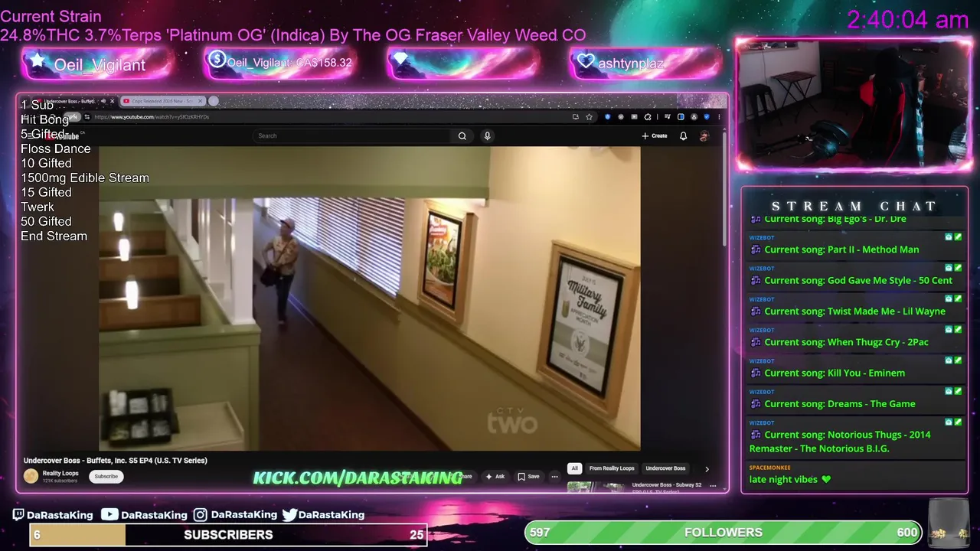Save the video with Save button

coord(528,476)
